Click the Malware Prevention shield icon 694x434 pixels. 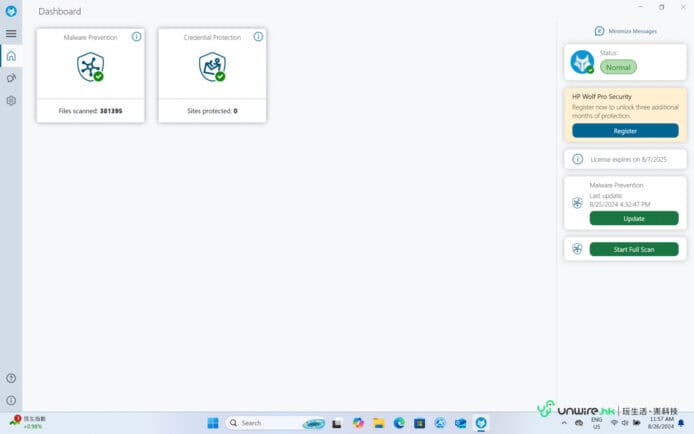click(x=90, y=67)
